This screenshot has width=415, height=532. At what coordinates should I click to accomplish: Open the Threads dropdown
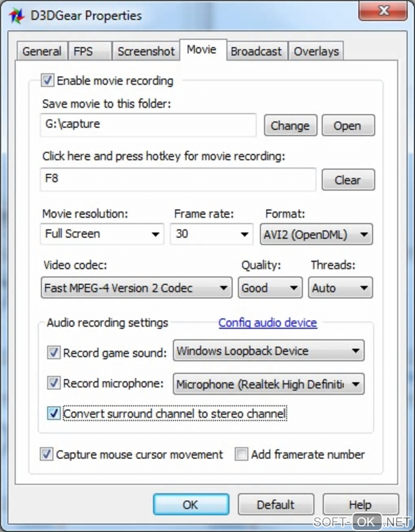tap(340, 288)
